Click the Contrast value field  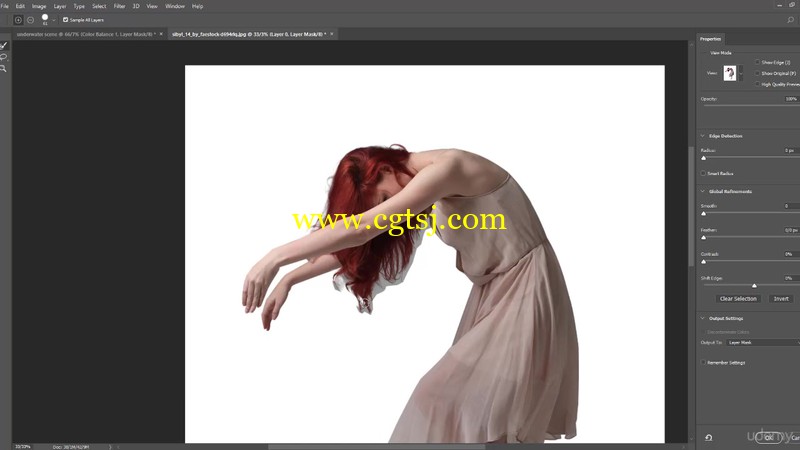pos(790,254)
